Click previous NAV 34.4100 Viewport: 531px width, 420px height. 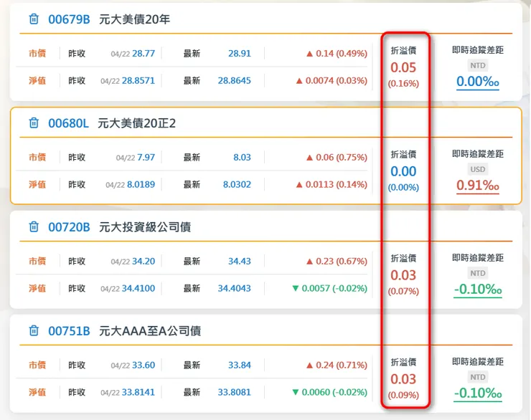[138, 288]
